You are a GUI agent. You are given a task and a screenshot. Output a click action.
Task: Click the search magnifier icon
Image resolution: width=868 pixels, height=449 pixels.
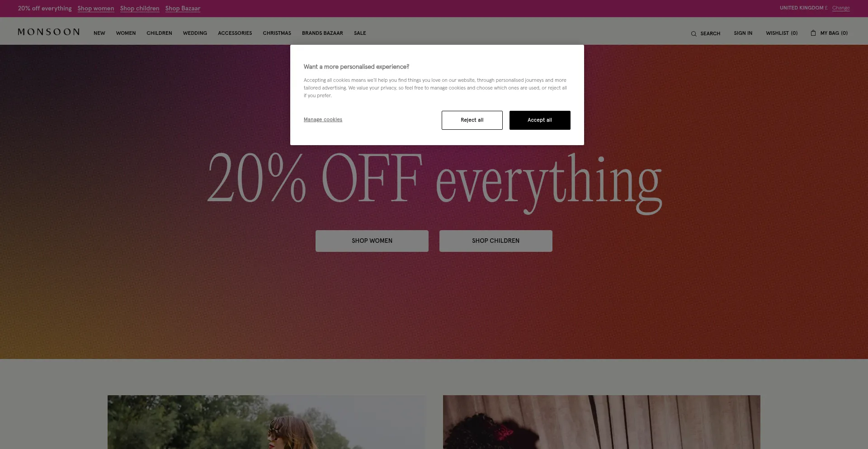tap(693, 33)
